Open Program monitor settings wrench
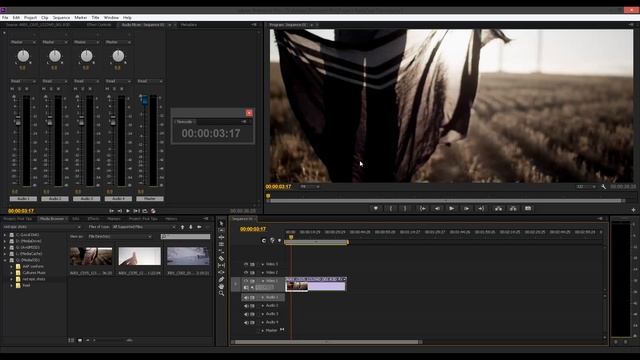Viewport: 640px width, 360px height. pos(604,187)
